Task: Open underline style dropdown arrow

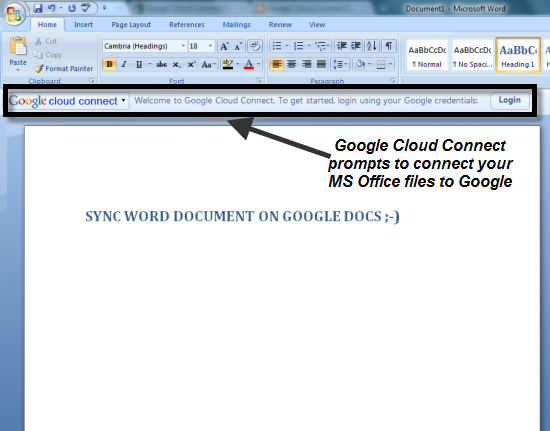Action: coord(150,65)
